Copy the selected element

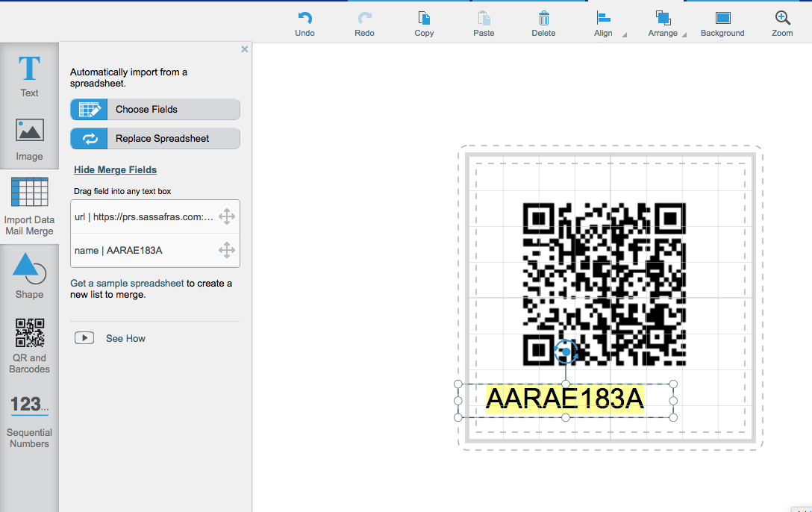[424, 23]
